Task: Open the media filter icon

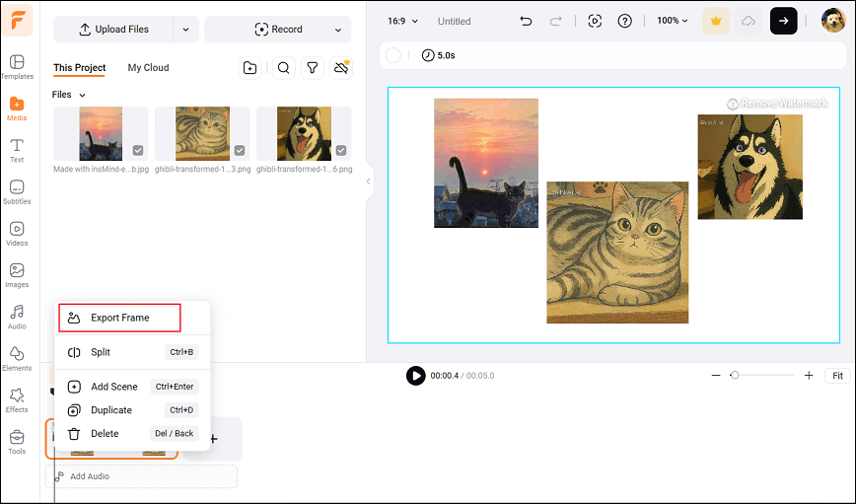Action: [313, 68]
